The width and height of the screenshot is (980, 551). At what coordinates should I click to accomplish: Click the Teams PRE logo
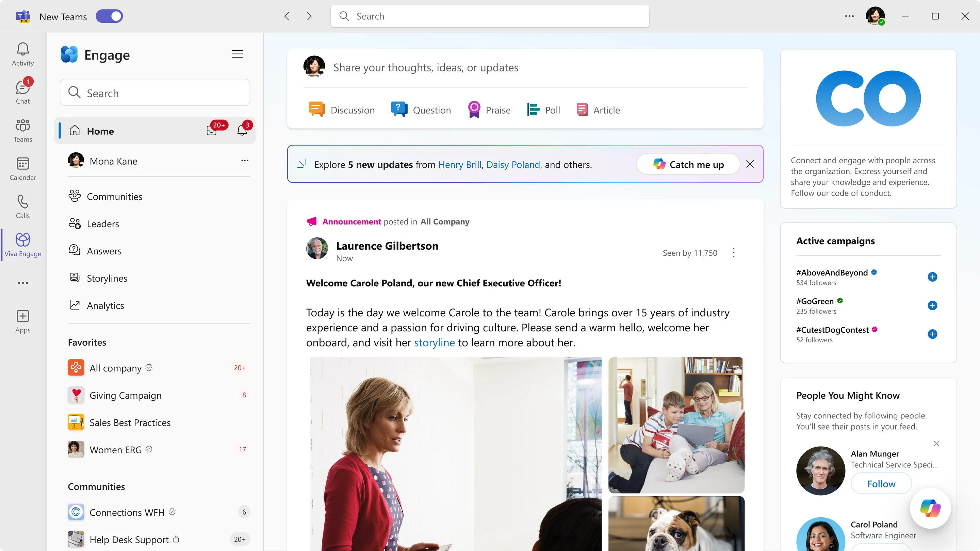click(23, 16)
